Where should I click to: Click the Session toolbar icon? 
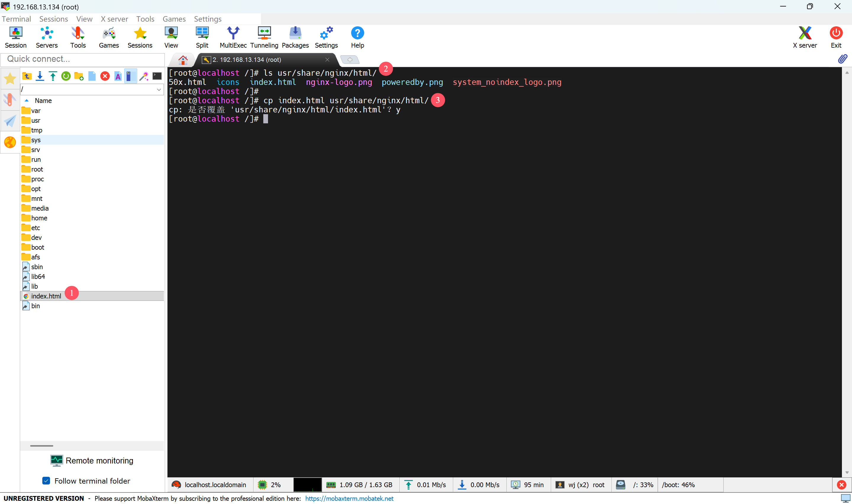click(x=16, y=37)
